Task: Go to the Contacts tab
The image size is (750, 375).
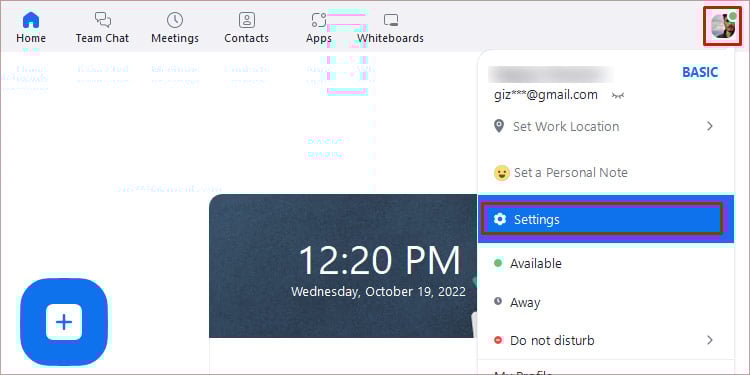Action: (246, 28)
